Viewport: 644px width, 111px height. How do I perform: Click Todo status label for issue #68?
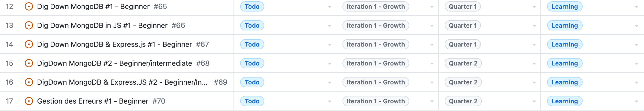click(x=252, y=63)
